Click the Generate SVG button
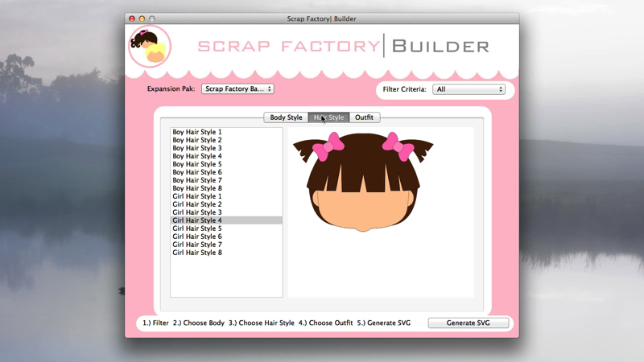This screenshot has height=362, width=644. click(x=469, y=323)
